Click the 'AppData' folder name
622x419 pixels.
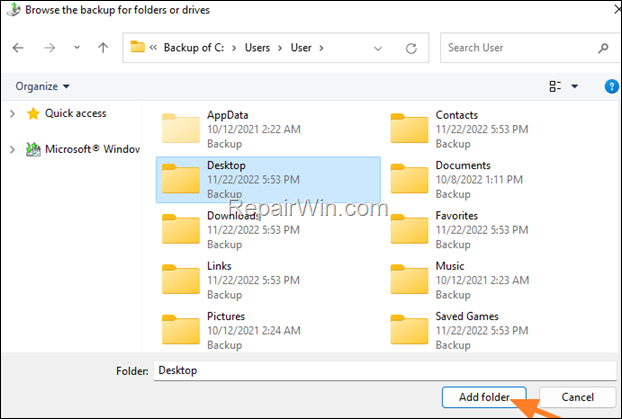228,115
